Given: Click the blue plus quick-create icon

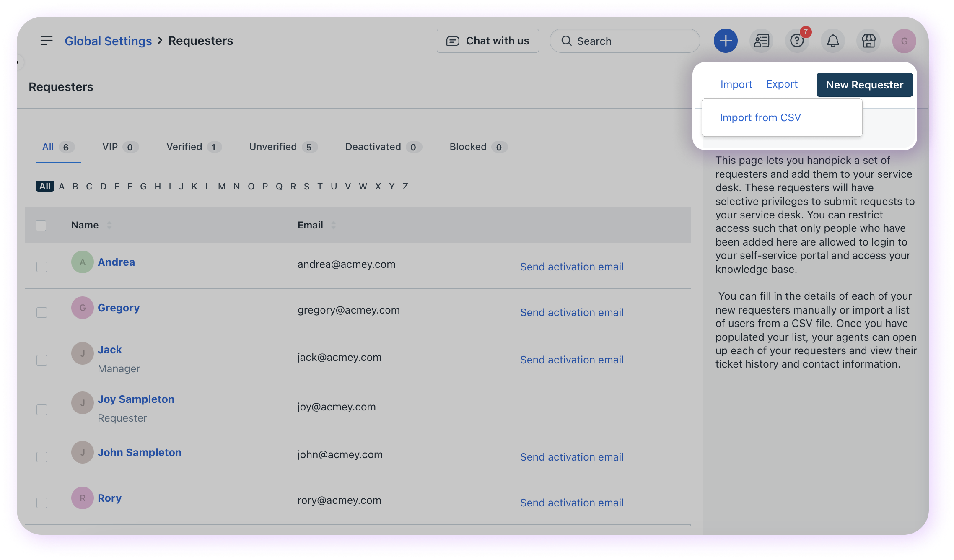Looking at the screenshot, I should 726,41.
